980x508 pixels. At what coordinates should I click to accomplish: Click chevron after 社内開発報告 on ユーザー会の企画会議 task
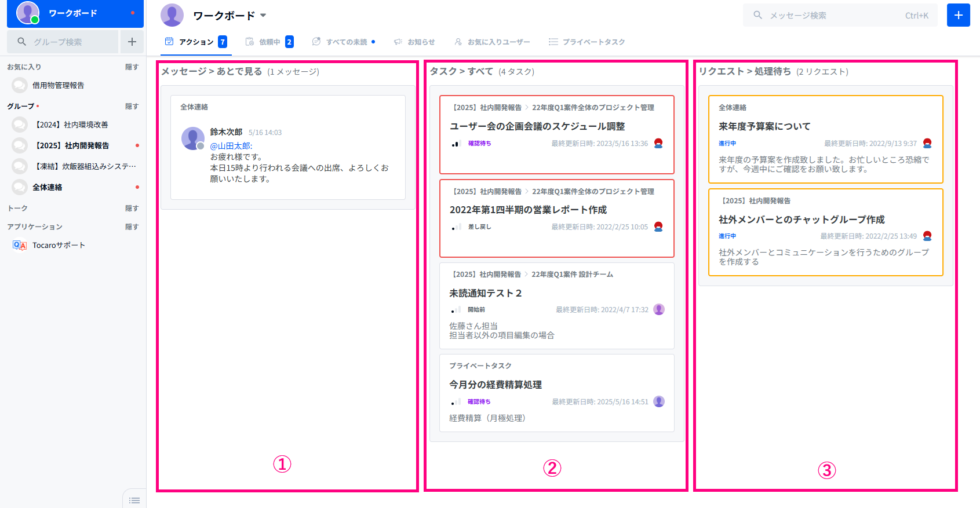pos(527,107)
